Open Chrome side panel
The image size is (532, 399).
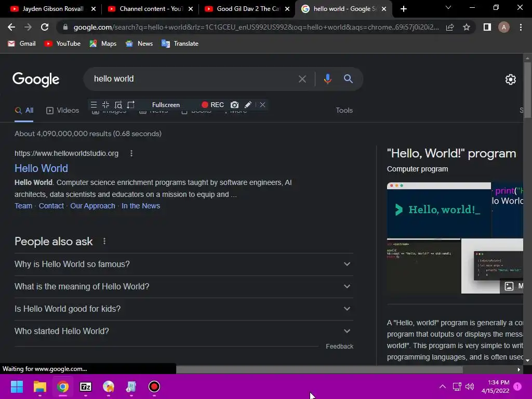(487, 27)
